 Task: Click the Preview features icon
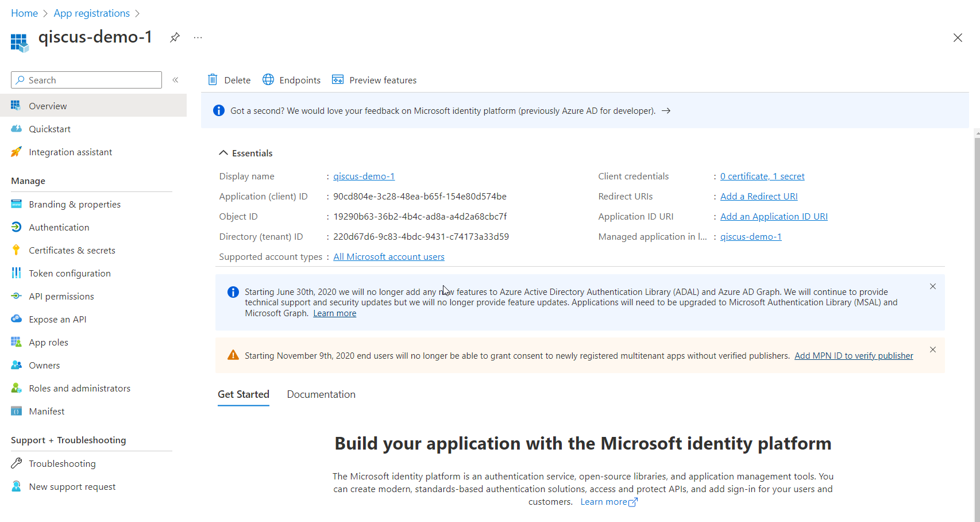coord(338,79)
